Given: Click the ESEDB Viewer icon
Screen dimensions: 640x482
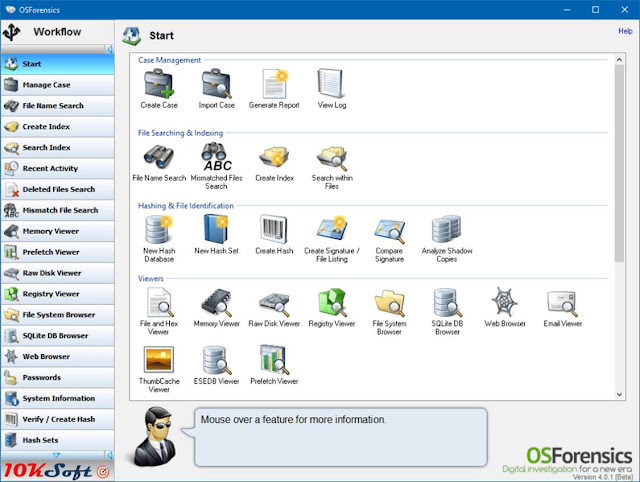Looking at the screenshot, I should pyautogui.click(x=216, y=360).
